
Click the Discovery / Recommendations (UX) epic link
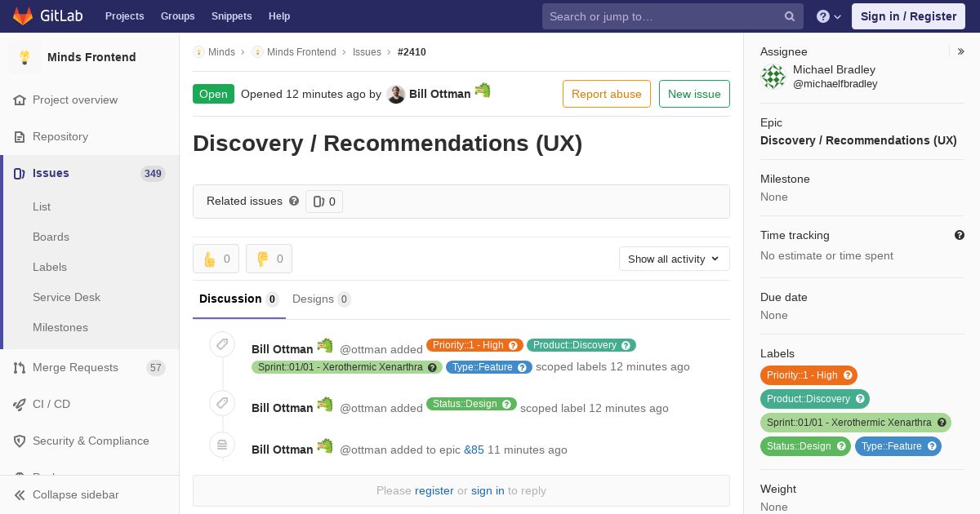[x=858, y=140]
